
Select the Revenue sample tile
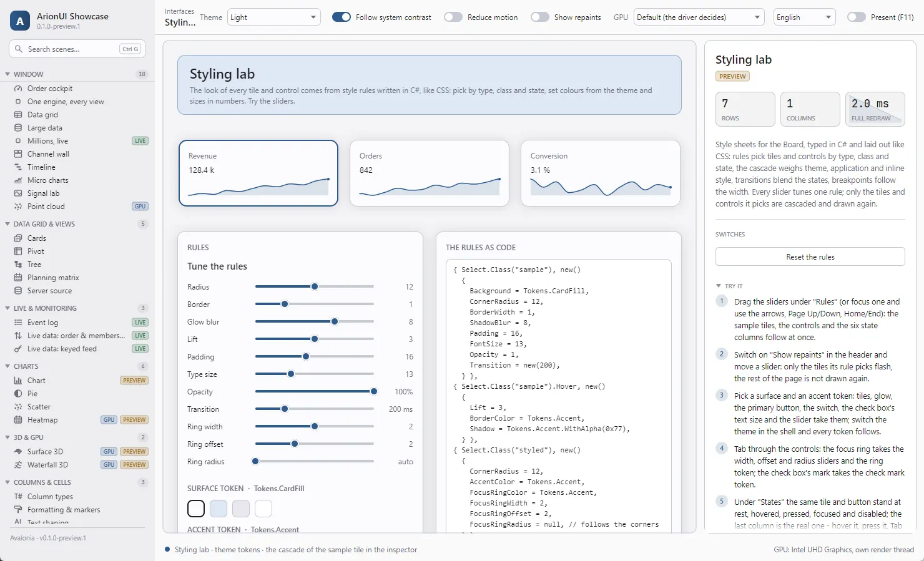pos(258,173)
